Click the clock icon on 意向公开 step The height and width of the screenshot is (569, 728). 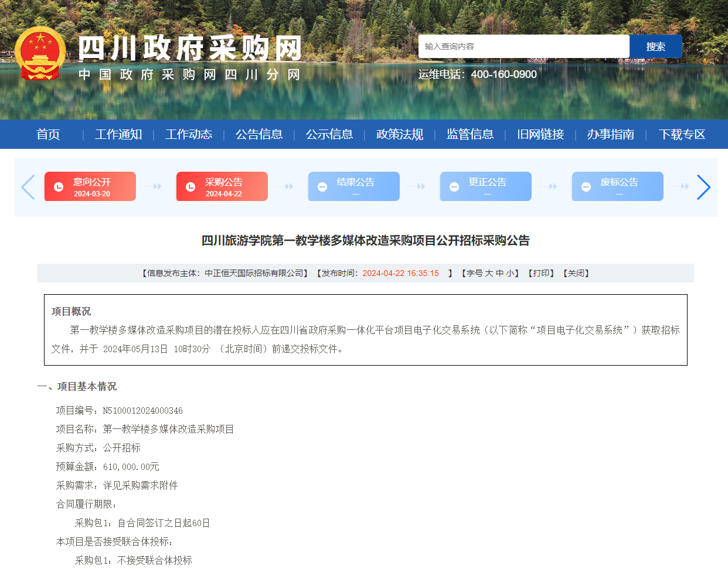click(x=59, y=187)
